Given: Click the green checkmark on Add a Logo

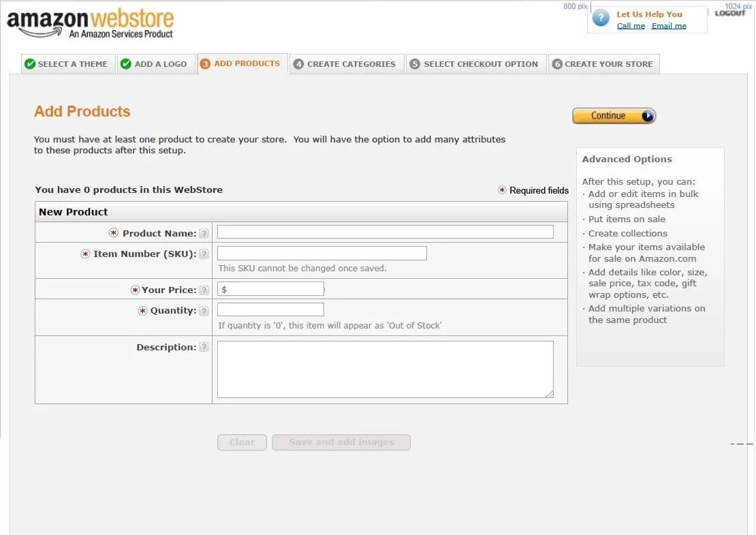Looking at the screenshot, I should [x=126, y=63].
